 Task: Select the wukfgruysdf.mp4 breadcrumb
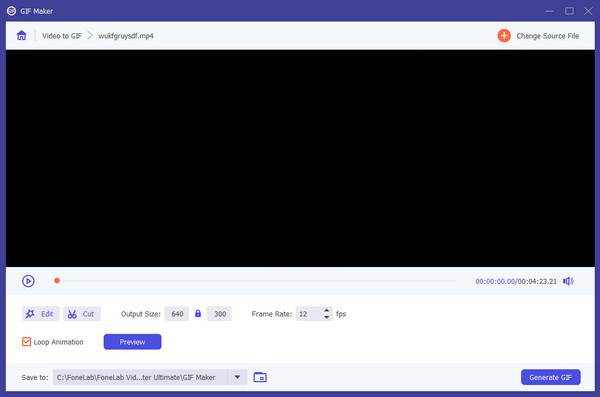126,36
